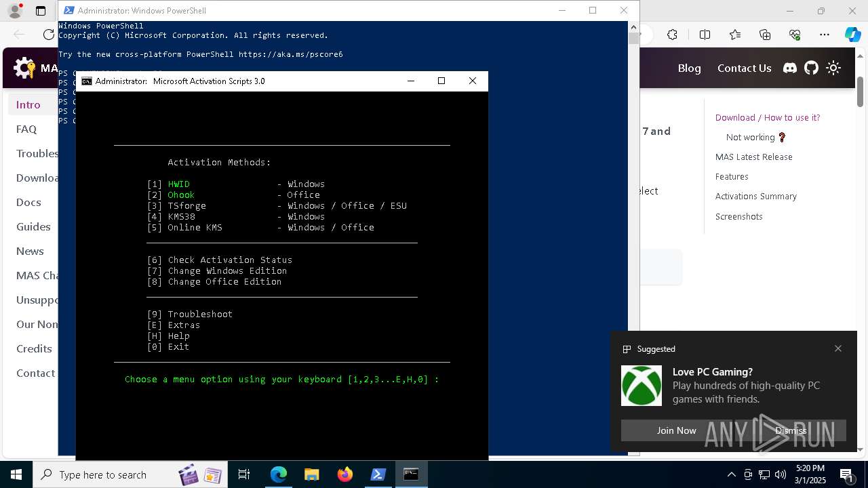Select Guides in site sidebar
This screenshot has width=868, height=488.
click(33, 226)
